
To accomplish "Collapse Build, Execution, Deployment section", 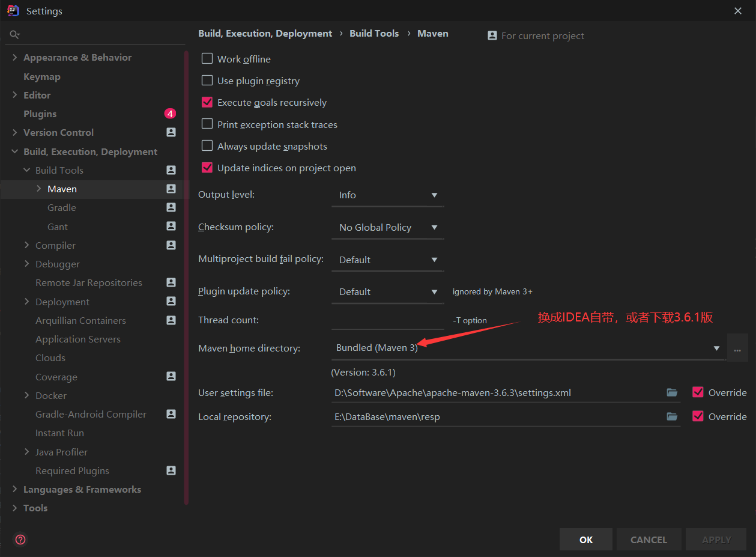I will pyautogui.click(x=15, y=151).
